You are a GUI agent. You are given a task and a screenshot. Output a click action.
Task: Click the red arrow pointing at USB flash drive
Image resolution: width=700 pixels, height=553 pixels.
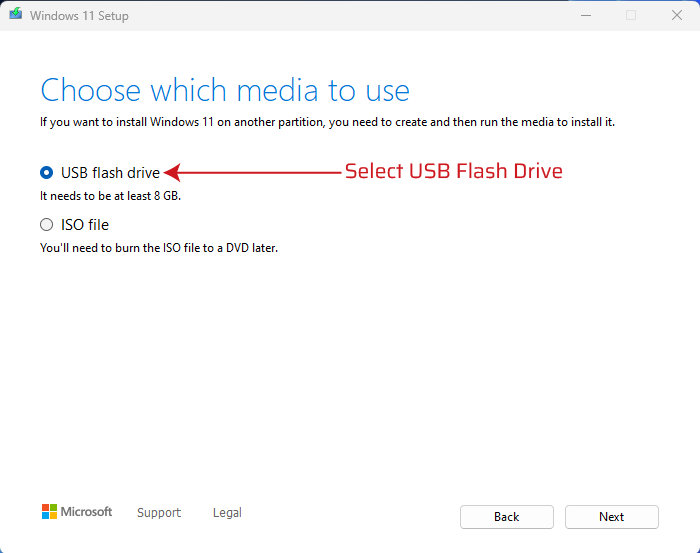252,172
